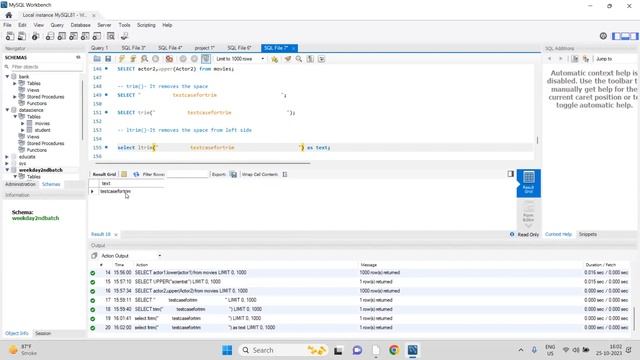Image resolution: width=640 pixels, height=360 pixels.
Task: Create a new table icon
Action: [x=62, y=36]
